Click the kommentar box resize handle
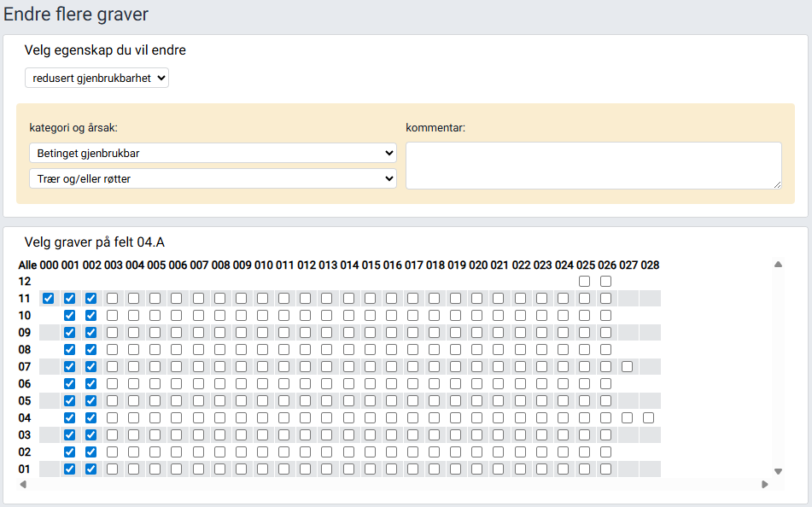Image resolution: width=812 pixels, height=507 pixels. point(777,184)
